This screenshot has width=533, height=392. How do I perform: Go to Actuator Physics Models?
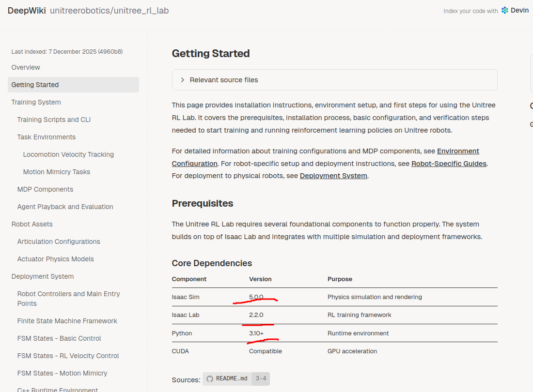pyautogui.click(x=55, y=259)
